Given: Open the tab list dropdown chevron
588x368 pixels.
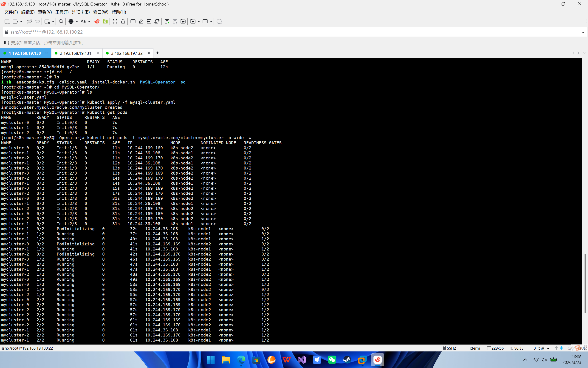Looking at the screenshot, I should point(585,53).
